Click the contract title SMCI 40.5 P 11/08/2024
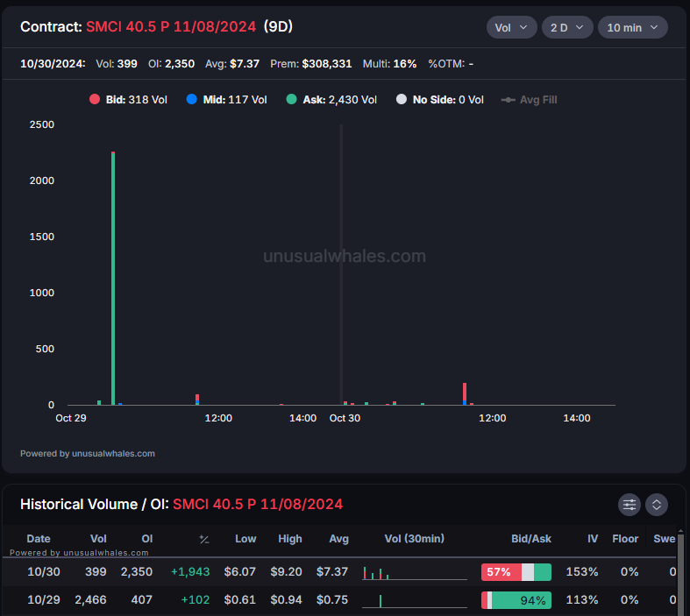 (x=171, y=27)
